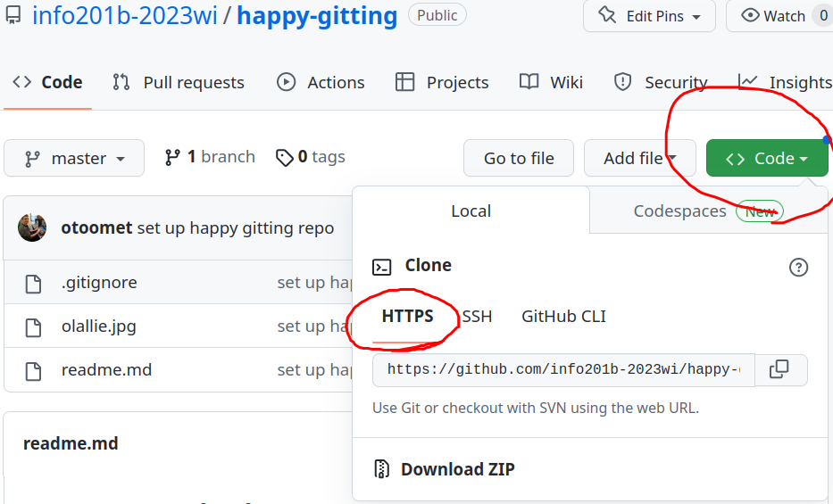
Task: Click the book icon on Wiki tab
Action: pos(529,81)
